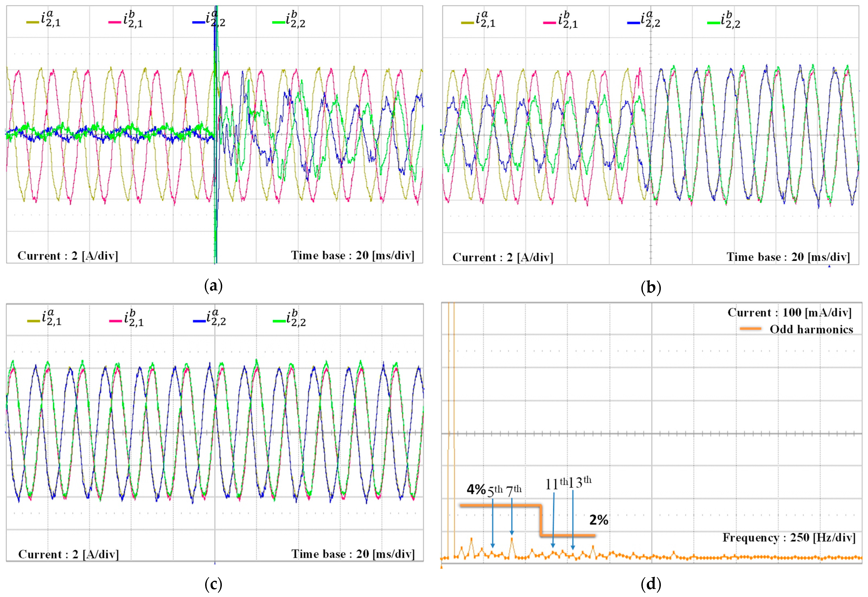The width and height of the screenshot is (868, 597).
Task: Click the orange Odd harmonics legend line
Action: tap(750, 329)
